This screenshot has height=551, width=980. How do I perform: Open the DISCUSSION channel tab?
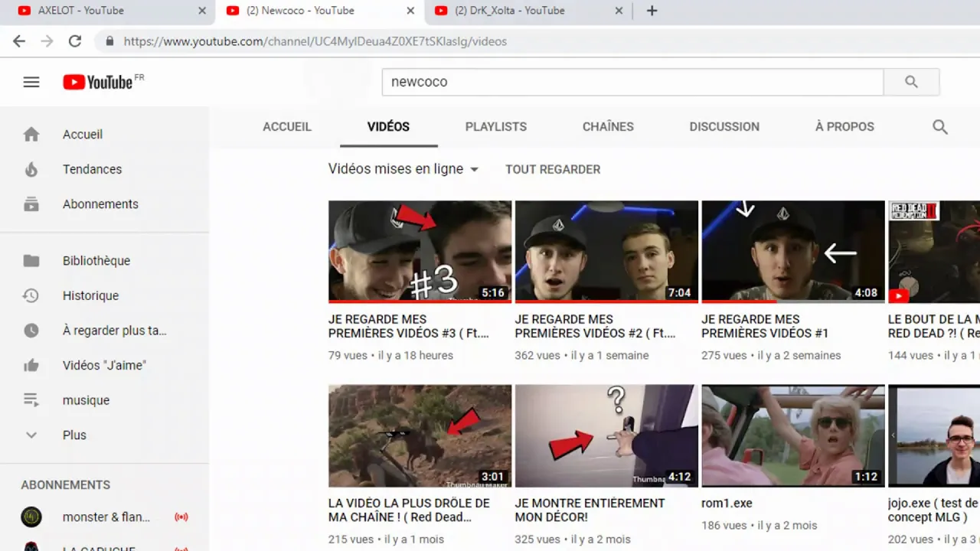724,127
